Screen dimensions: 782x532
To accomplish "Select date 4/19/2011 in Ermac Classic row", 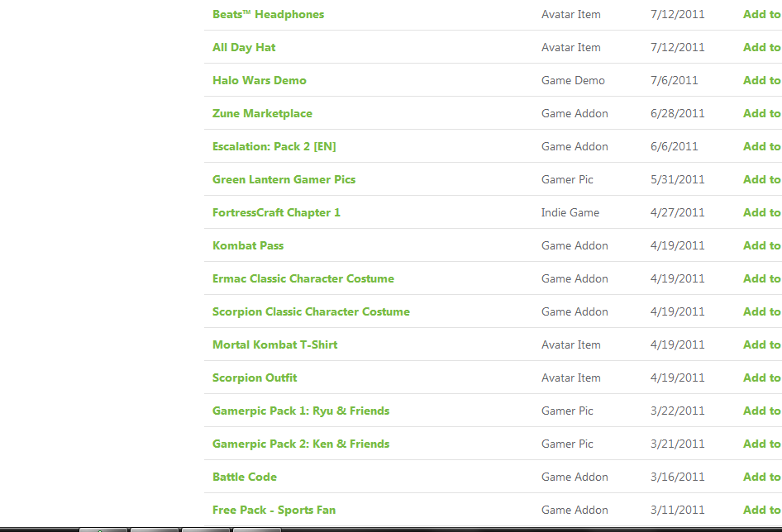I will tap(678, 278).
